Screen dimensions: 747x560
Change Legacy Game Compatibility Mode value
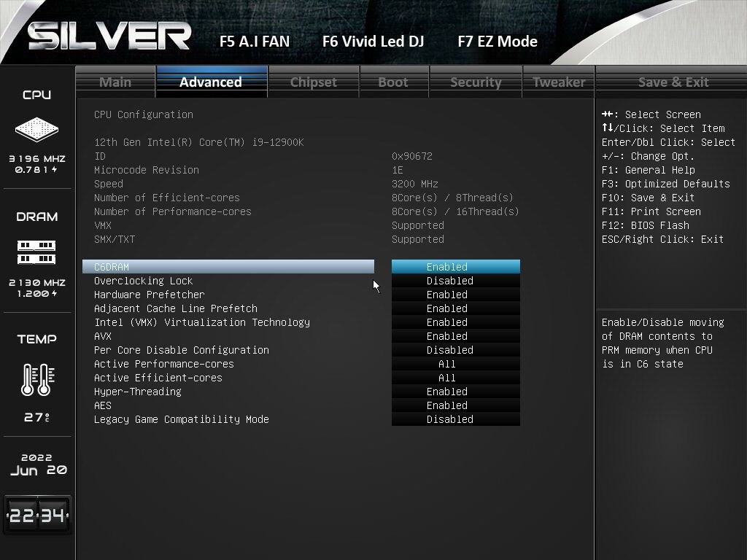click(x=455, y=419)
